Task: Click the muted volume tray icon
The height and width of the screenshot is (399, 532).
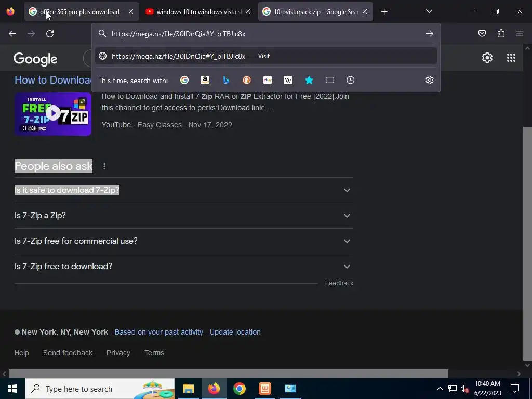Action: (464, 389)
